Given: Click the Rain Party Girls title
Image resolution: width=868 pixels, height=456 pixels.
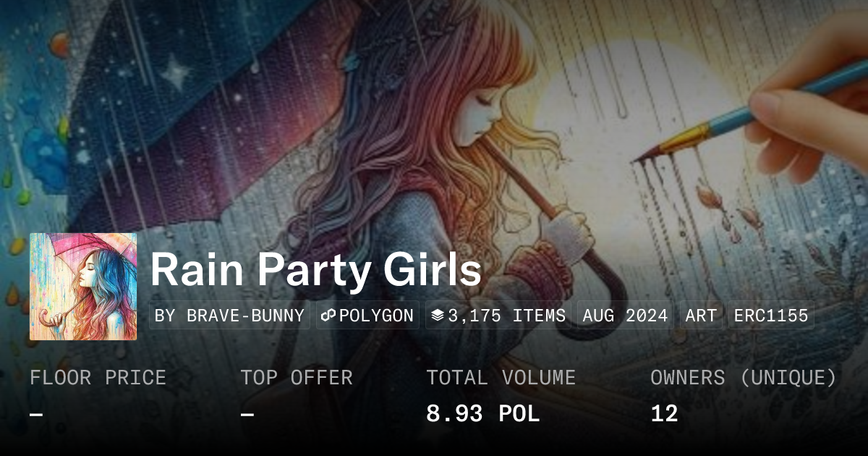Looking at the screenshot, I should (x=315, y=270).
